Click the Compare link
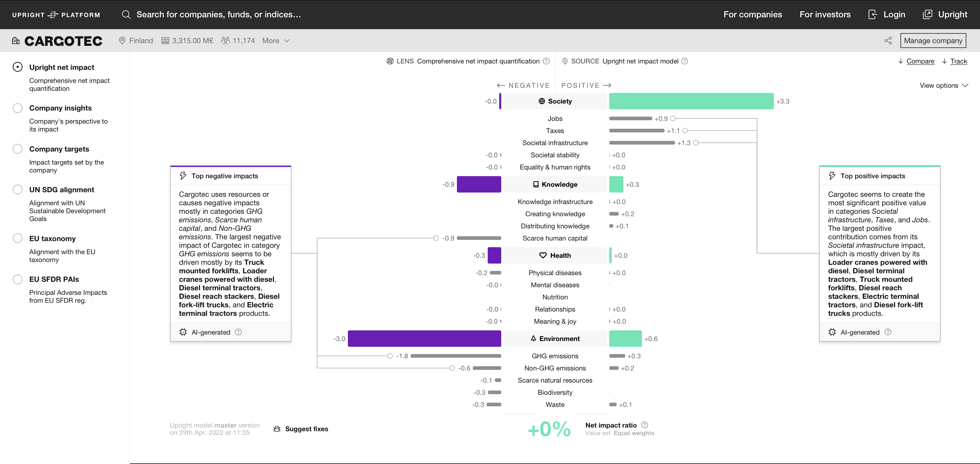980x464 pixels. point(920,61)
